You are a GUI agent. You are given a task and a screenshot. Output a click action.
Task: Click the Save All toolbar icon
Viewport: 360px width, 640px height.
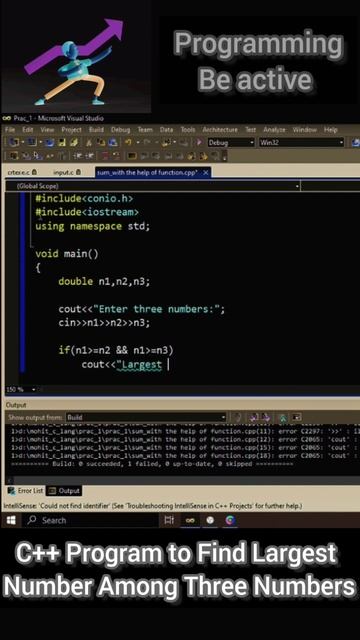73,142
